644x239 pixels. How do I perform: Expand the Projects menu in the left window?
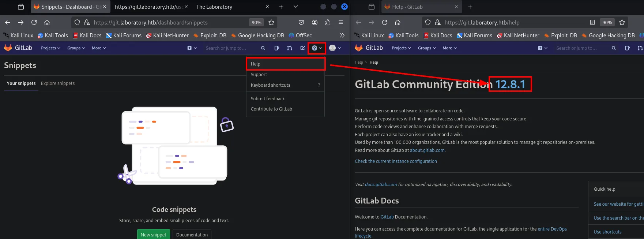click(x=50, y=48)
